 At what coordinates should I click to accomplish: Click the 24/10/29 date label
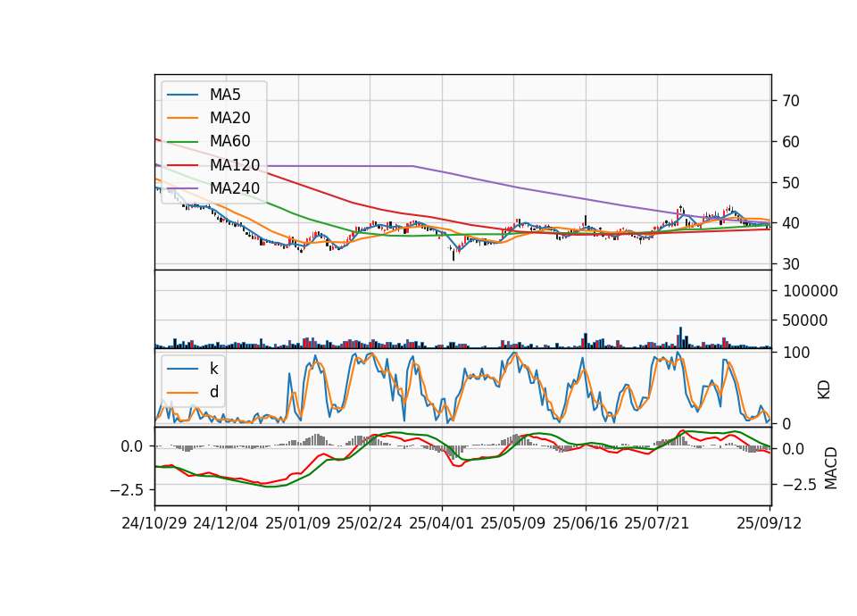pos(154,523)
